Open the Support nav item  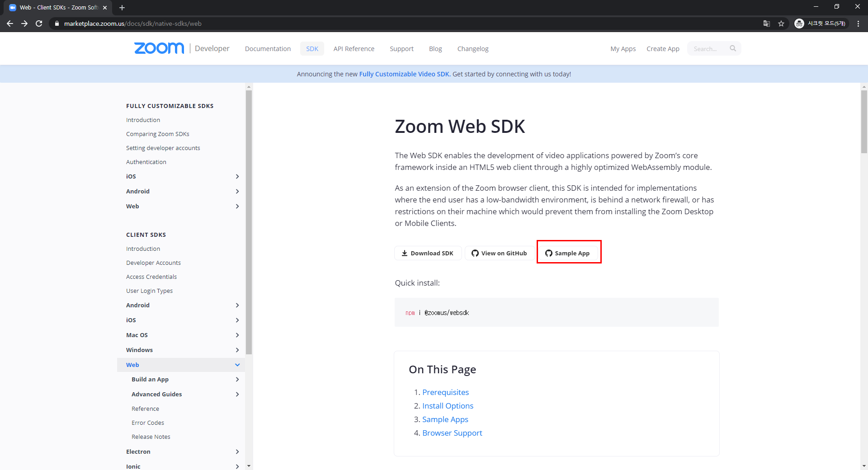click(x=401, y=49)
